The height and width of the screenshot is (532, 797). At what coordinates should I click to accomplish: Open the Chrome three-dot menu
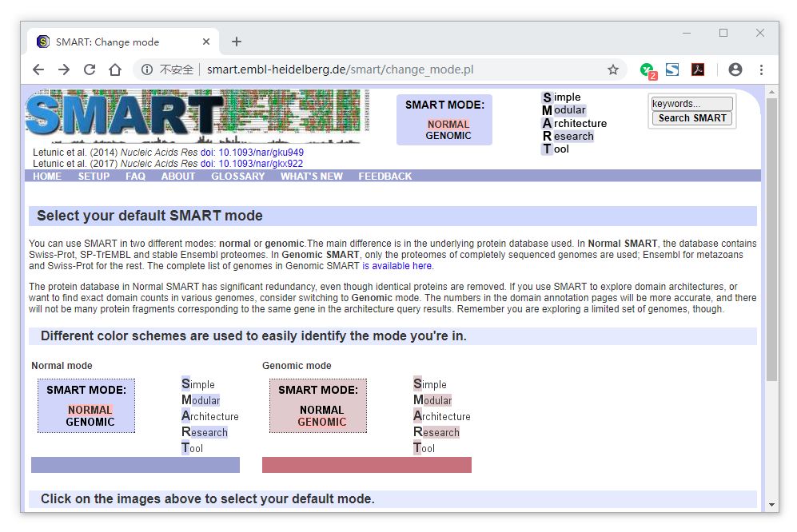pyautogui.click(x=761, y=69)
